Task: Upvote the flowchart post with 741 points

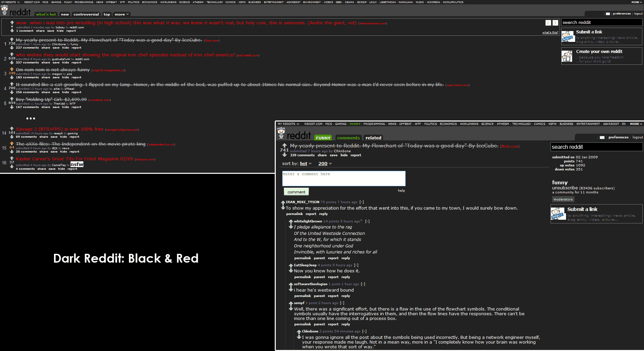Action: (x=285, y=145)
